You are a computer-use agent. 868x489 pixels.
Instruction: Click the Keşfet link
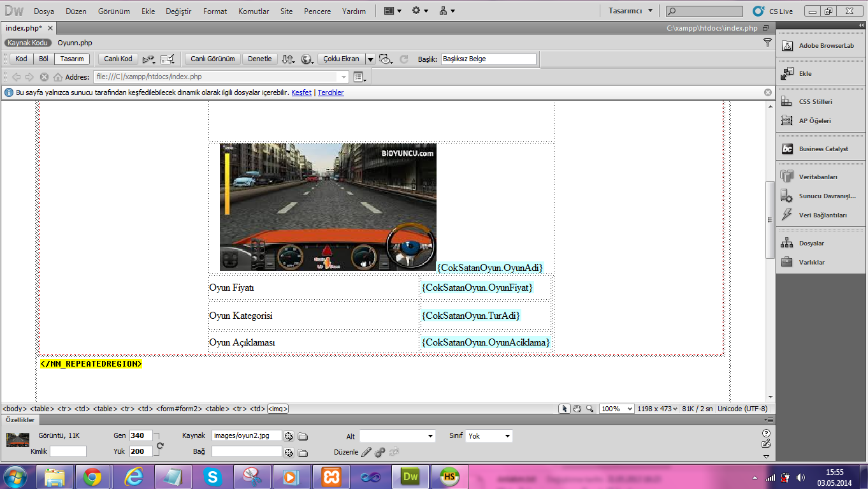coord(301,92)
